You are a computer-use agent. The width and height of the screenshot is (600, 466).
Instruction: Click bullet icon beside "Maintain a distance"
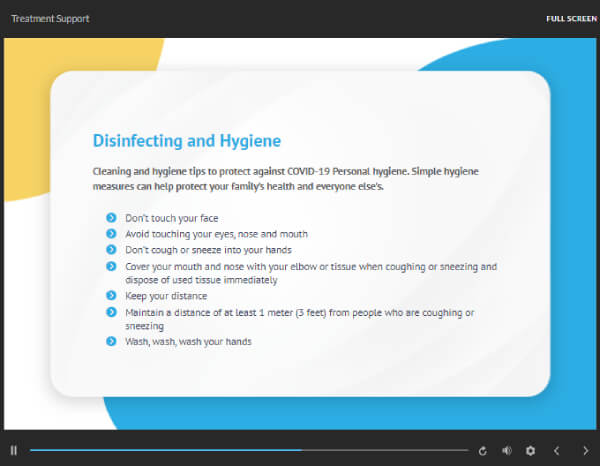(110, 312)
